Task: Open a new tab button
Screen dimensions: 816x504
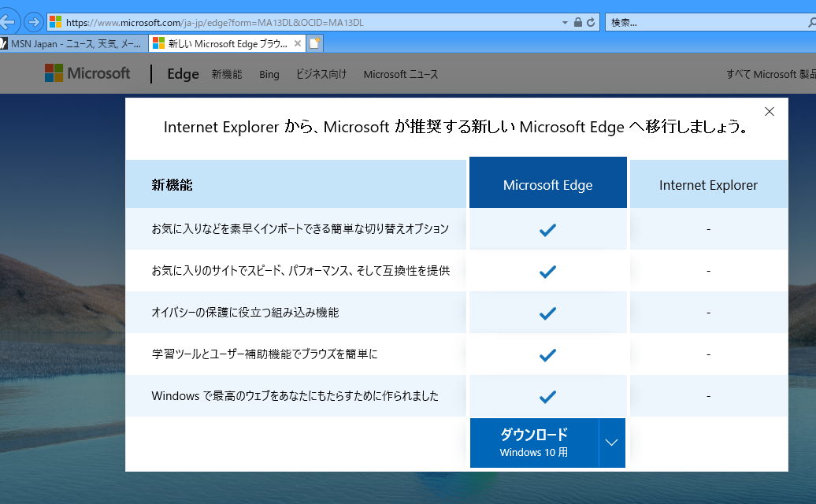Action: [314, 43]
